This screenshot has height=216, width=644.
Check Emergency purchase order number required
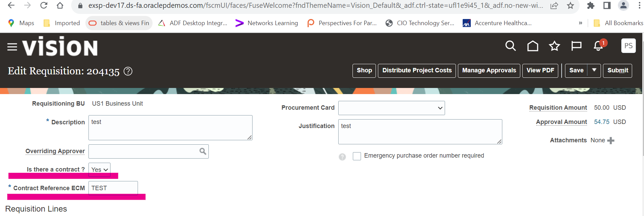click(357, 156)
